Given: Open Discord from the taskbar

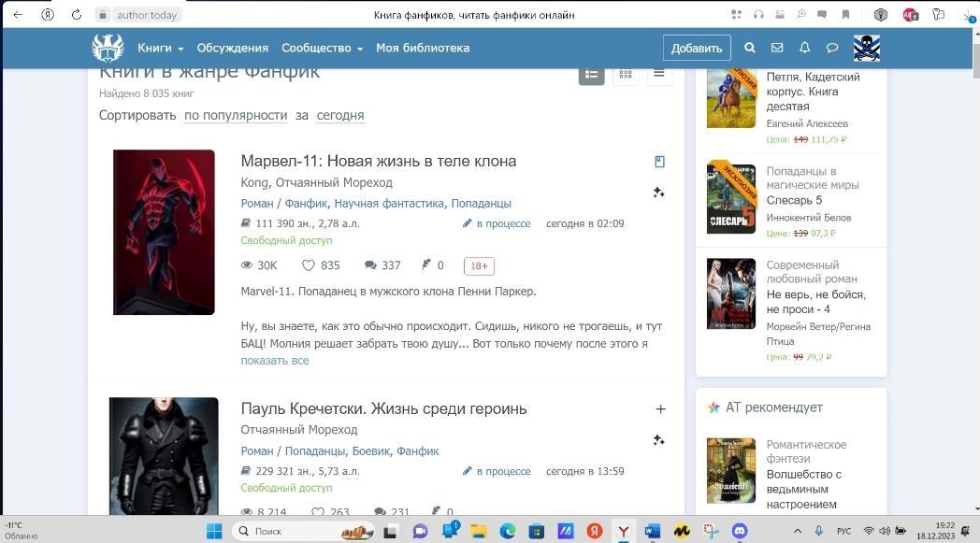Looking at the screenshot, I should pyautogui.click(x=740, y=531).
